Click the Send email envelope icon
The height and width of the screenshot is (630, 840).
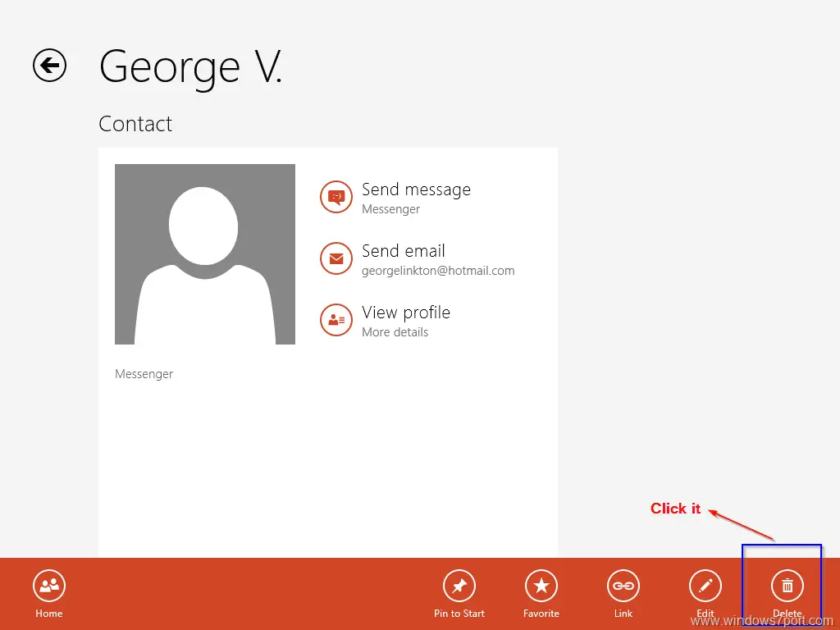[x=336, y=258]
